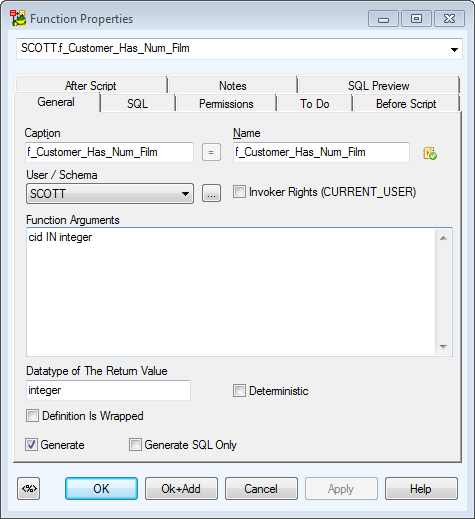
Task: Close the Function Properties window
Action: (449, 19)
